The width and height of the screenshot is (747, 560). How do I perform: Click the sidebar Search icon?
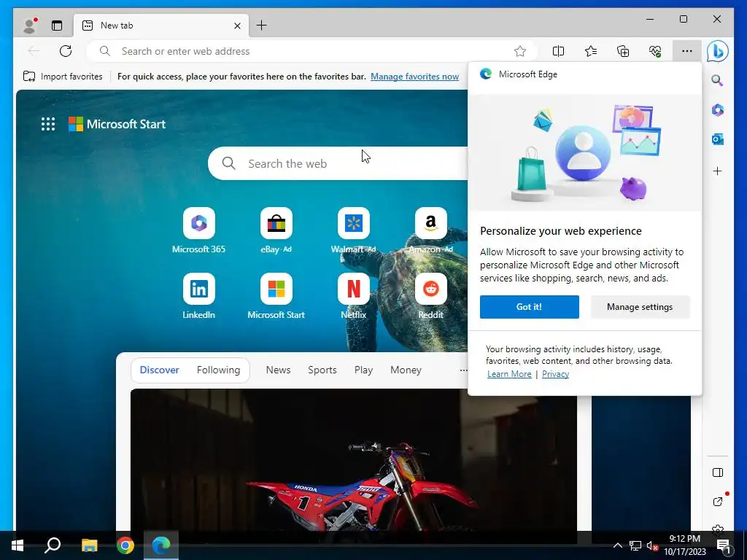pos(718,80)
